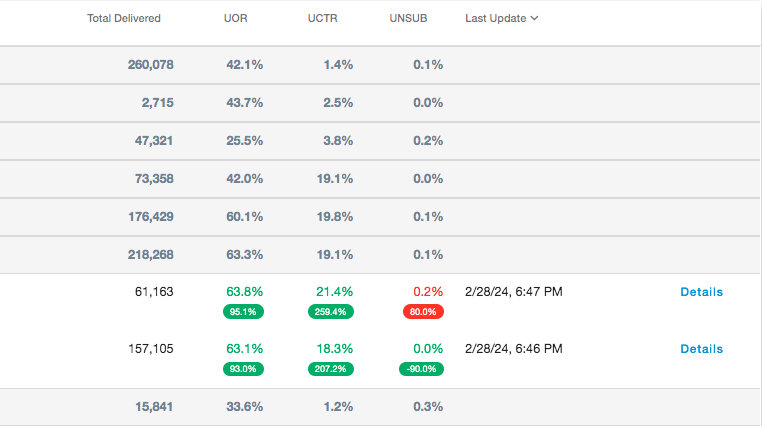
Task: Click the green 93.0% UOR badge
Action: 243,369
